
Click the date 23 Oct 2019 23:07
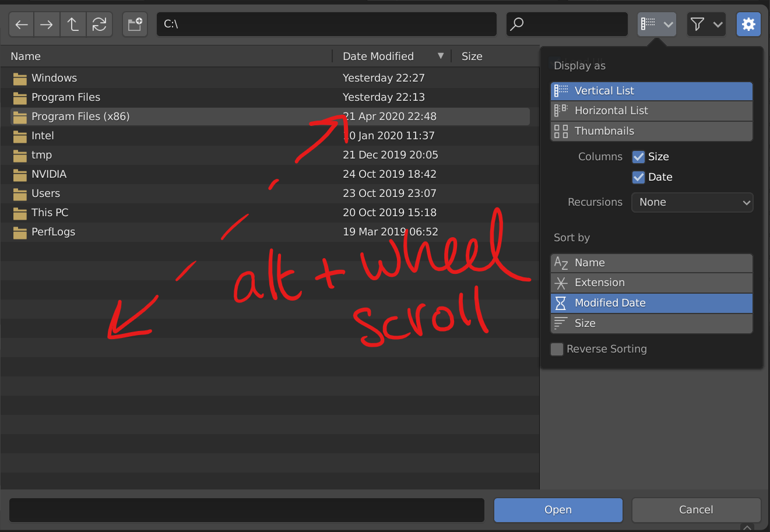coord(390,193)
